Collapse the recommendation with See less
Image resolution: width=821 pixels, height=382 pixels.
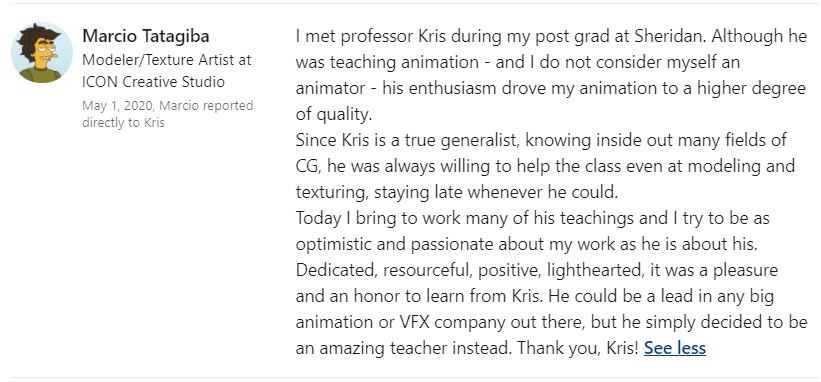(675, 348)
